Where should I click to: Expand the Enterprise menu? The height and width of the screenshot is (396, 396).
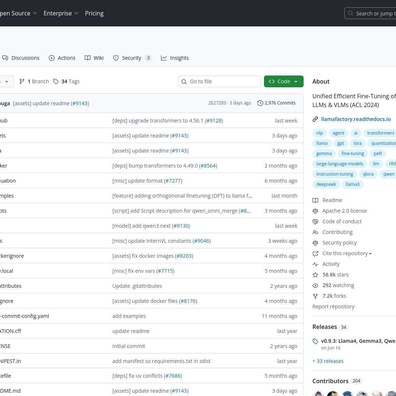[61, 13]
